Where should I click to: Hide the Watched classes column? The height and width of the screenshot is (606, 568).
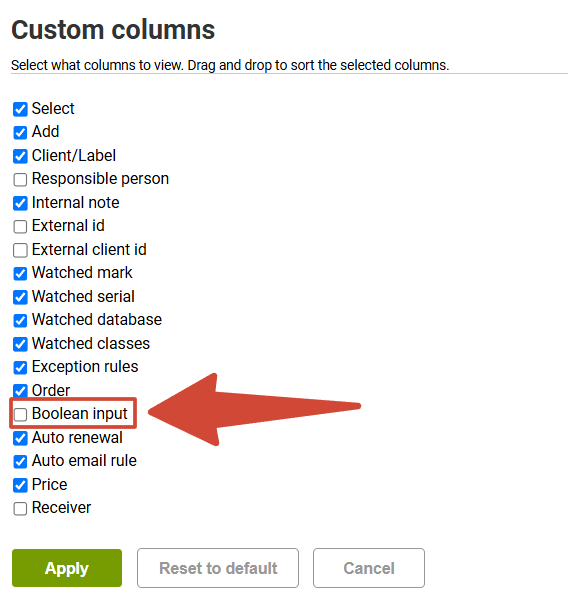20,344
